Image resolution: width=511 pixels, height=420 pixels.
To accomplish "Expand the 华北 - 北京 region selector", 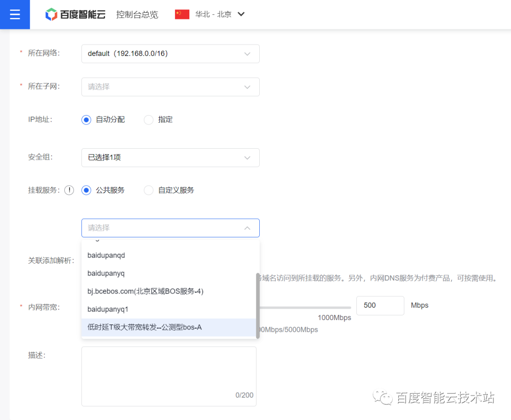I will coord(220,14).
